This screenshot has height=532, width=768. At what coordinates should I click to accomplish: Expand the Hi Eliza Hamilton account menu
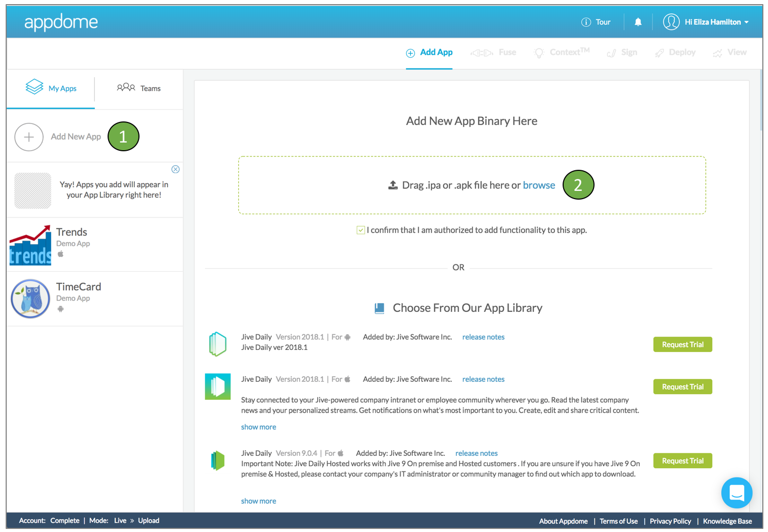tap(717, 22)
